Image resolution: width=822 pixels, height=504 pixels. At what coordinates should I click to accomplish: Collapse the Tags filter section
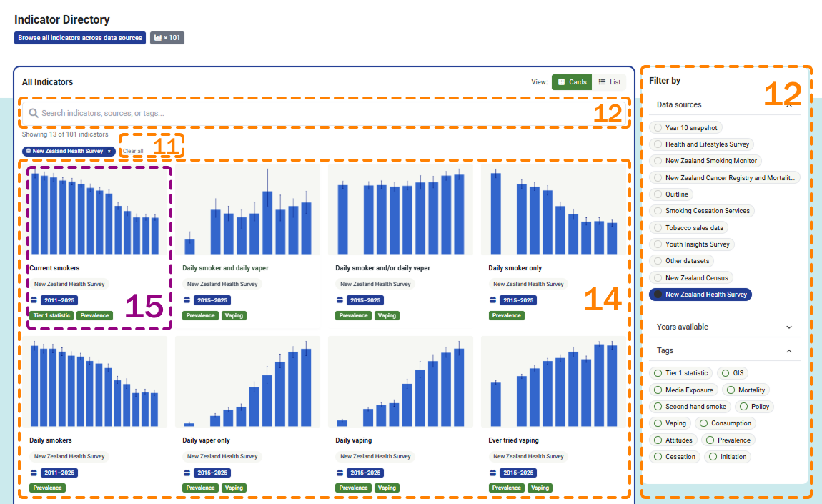pyautogui.click(x=789, y=351)
